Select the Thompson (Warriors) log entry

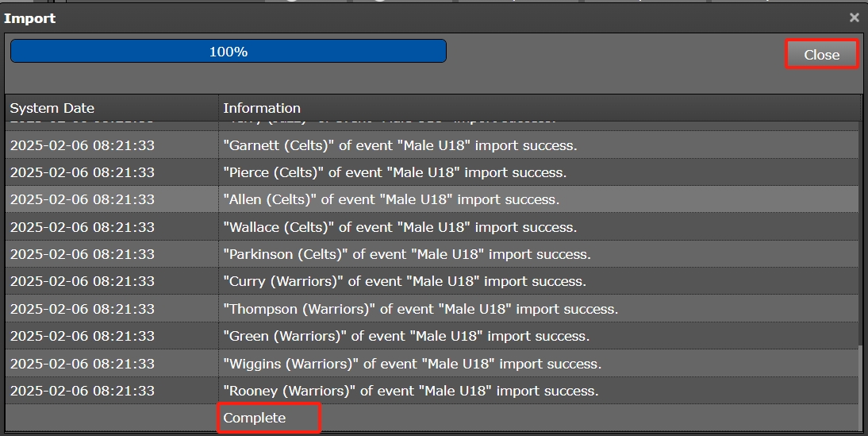click(421, 309)
